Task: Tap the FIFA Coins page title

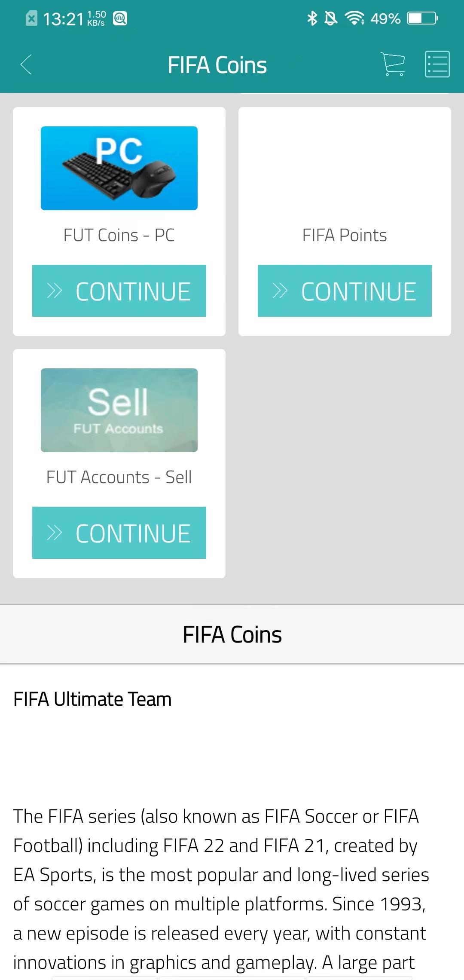Action: (x=217, y=65)
